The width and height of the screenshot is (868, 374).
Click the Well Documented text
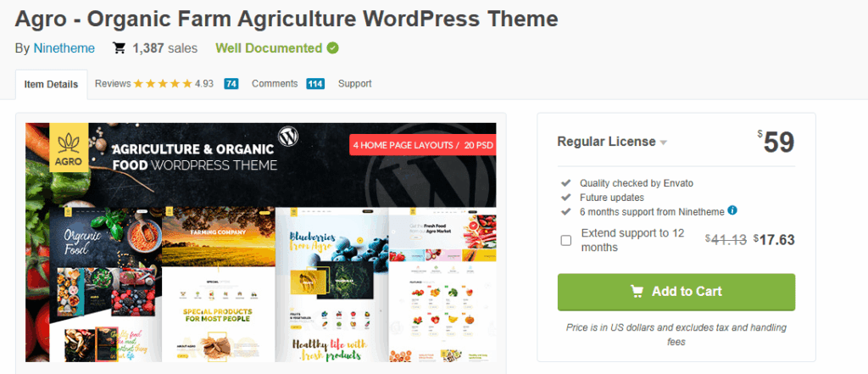tap(269, 48)
